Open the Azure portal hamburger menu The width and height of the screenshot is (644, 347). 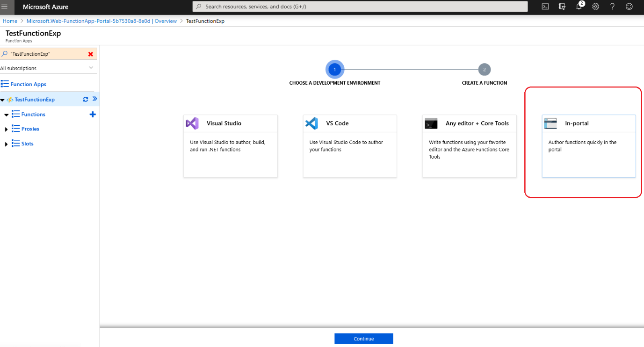click(x=5, y=7)
